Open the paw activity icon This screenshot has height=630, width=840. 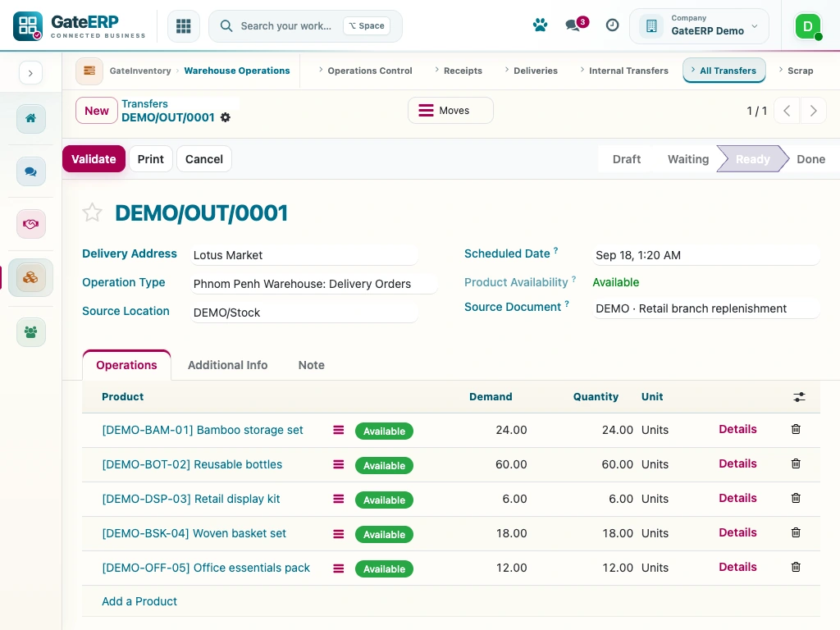[x=540, y=25]
